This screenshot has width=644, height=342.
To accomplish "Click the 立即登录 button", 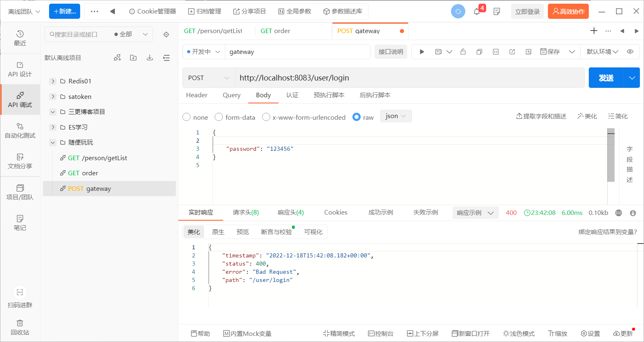I will (x=527, y=11).
